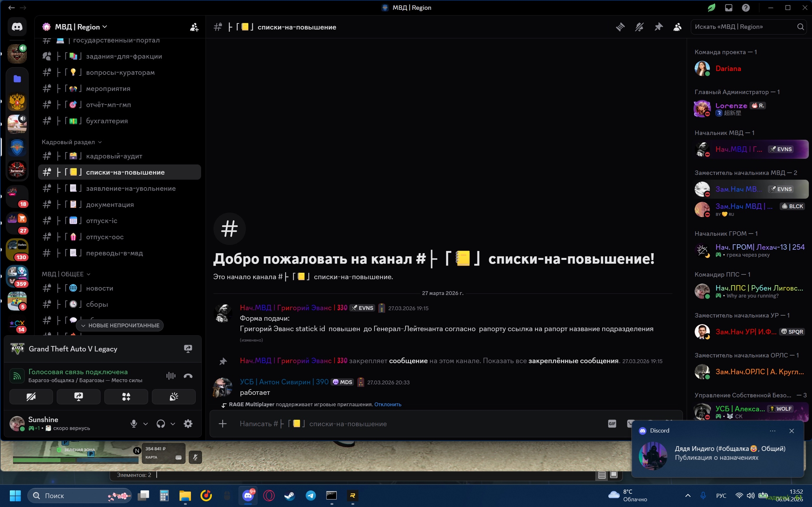The image size is (812, 507).
Task: Open User Settings gear icon
Action: pos(188,424)
